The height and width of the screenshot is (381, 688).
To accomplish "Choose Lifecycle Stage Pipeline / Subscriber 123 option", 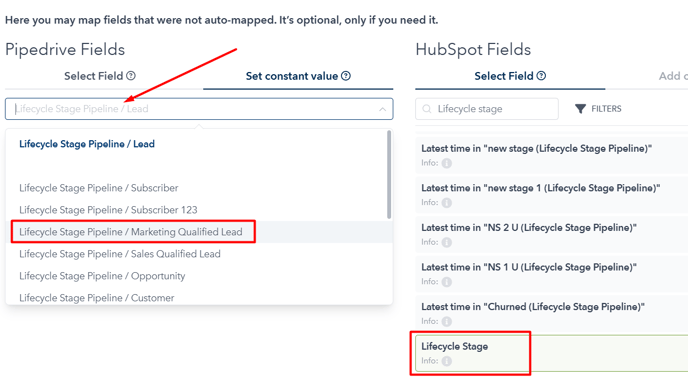I will (x=108, y=210).
